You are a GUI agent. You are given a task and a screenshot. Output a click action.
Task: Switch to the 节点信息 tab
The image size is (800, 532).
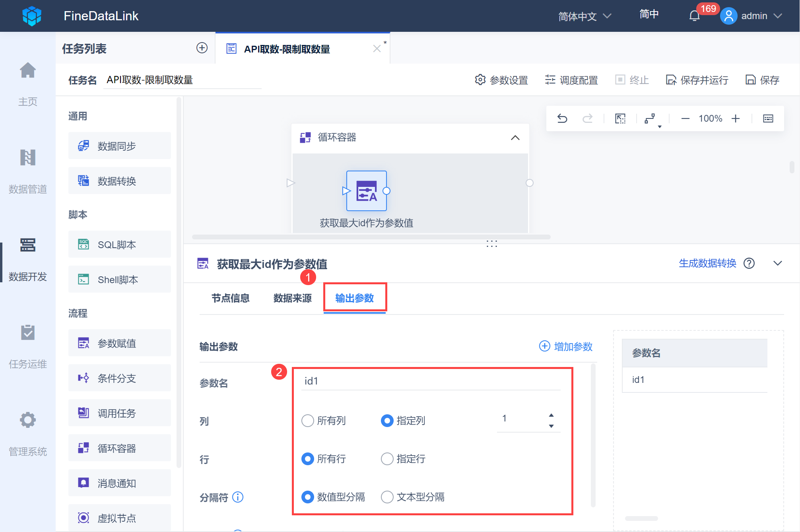point(230,298)
